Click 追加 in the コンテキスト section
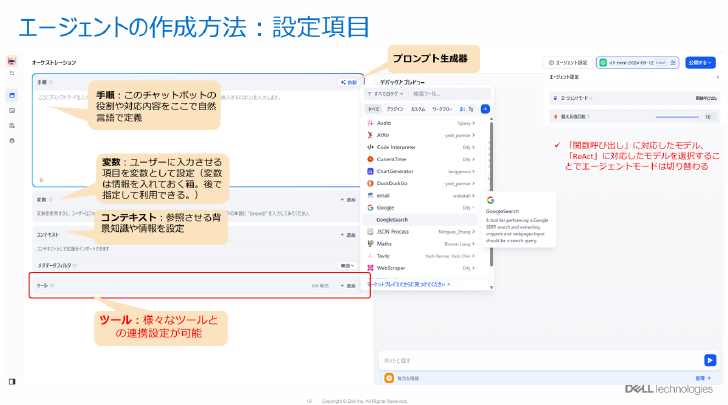Screen dimensions: 728x405 348,235
